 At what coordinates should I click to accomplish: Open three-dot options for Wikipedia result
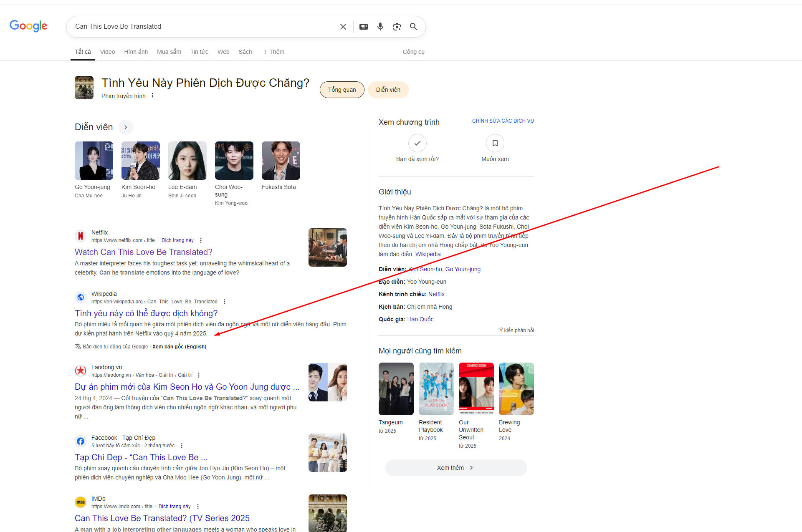point(225,302)
